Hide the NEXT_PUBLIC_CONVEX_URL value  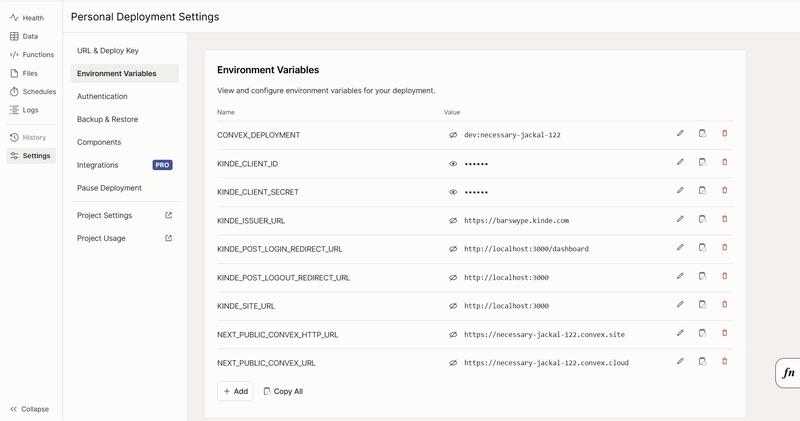(453, 363)
